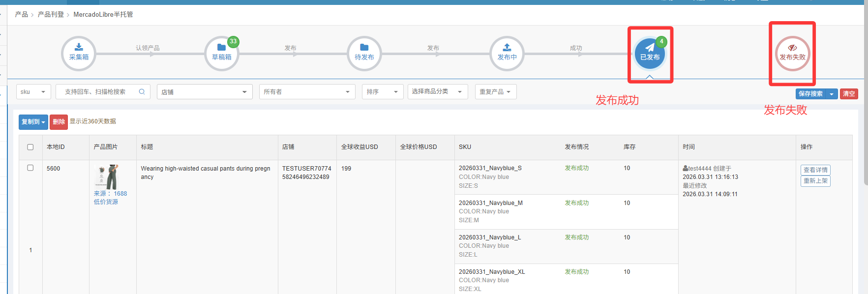Open the 草稿箱 drafts folder step
Viewport: 868px width, 294px height.
click(x=221, y=53)
